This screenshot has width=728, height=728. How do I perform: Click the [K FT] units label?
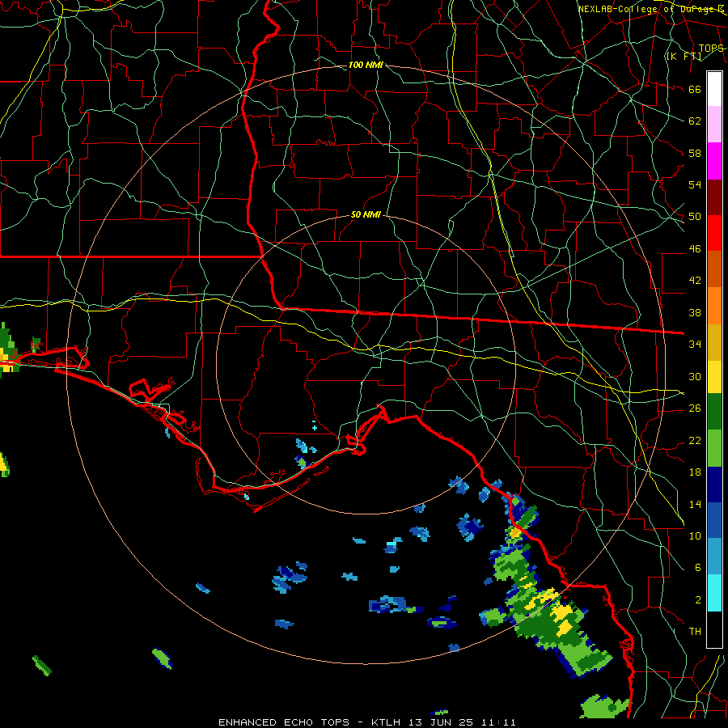click(684, 56)
